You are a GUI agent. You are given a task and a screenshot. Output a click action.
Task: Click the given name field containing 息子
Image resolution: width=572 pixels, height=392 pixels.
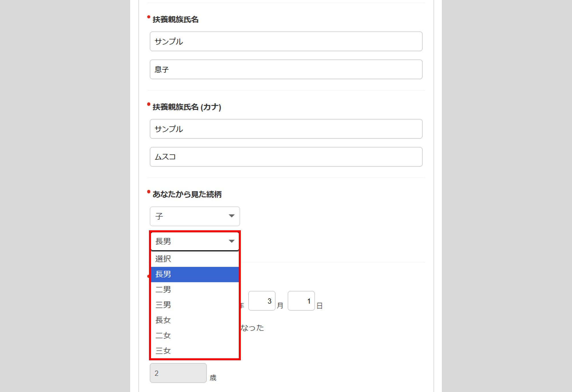tap(286, 69)
